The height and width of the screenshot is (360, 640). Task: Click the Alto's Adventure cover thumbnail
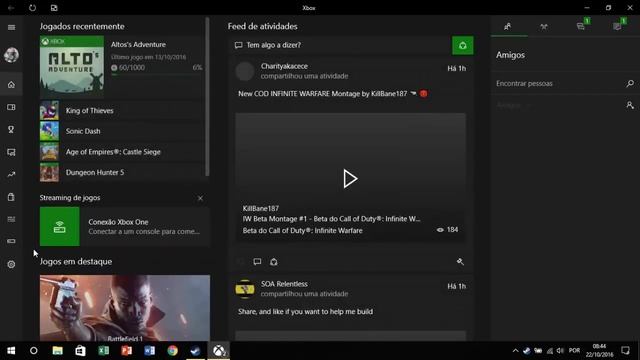pos(72,67)
